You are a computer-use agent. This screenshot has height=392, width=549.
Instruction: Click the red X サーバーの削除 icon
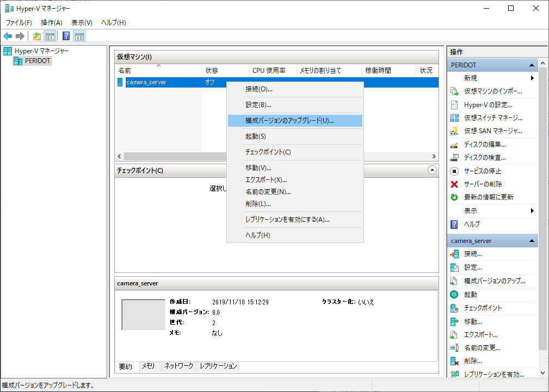pos(454,184)
